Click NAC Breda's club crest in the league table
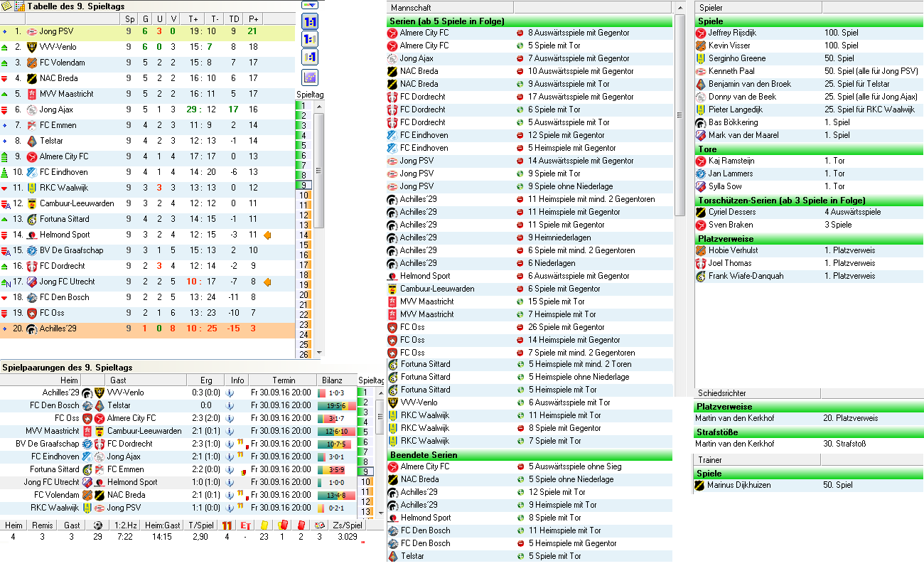 coord(31,78)
